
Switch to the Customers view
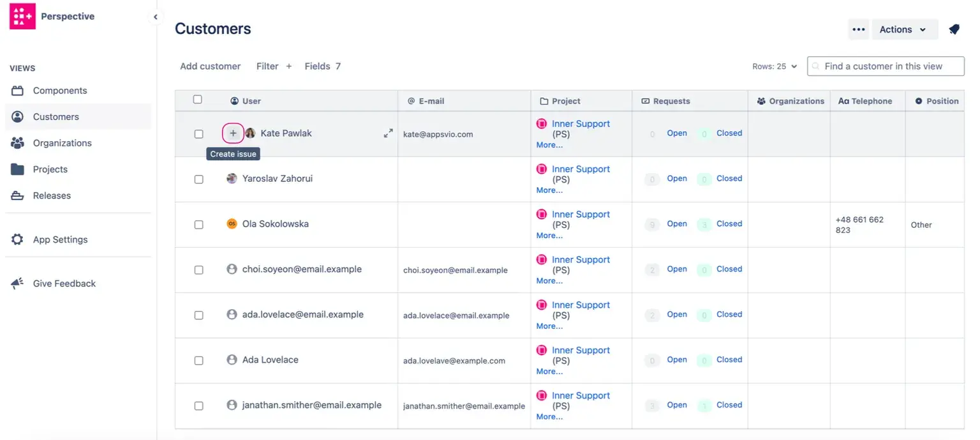54,116
